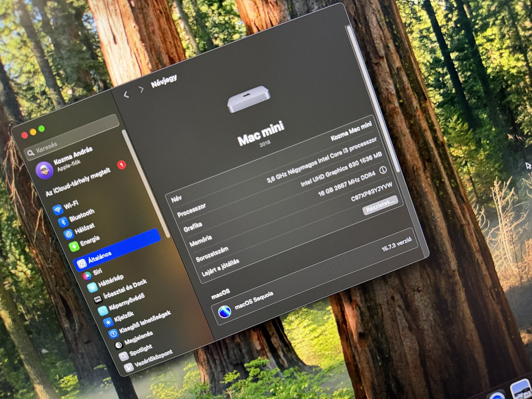532x399 pixels.
Task: Open the Háttérkép wallpaper icon
Action: [x=92, y=288]
